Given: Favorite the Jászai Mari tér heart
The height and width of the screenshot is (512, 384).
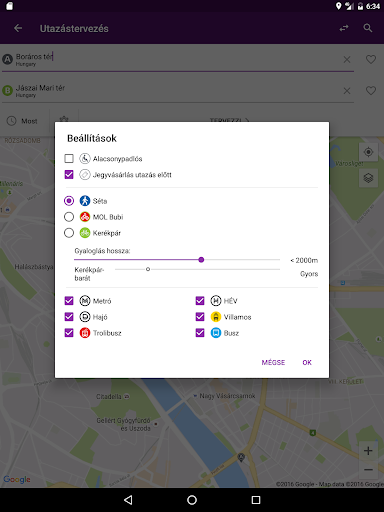Looking at the screenshot, I should pos(371,90).
